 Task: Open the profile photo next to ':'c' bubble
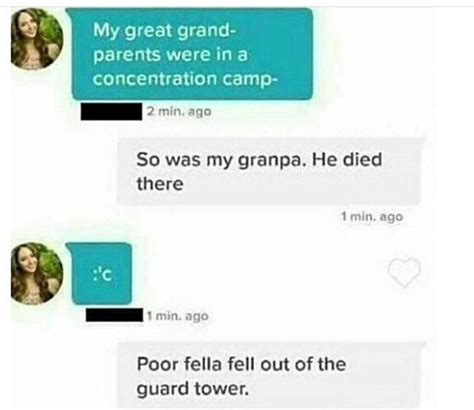37,273
